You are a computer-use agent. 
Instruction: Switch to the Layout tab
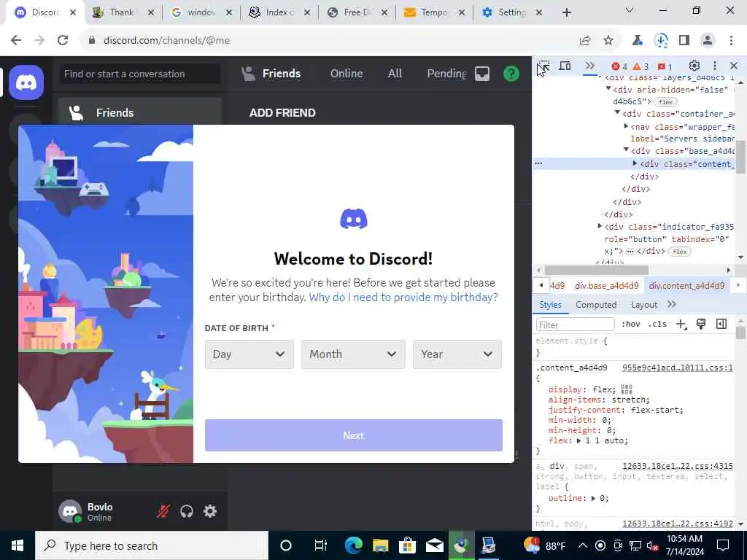644,305
